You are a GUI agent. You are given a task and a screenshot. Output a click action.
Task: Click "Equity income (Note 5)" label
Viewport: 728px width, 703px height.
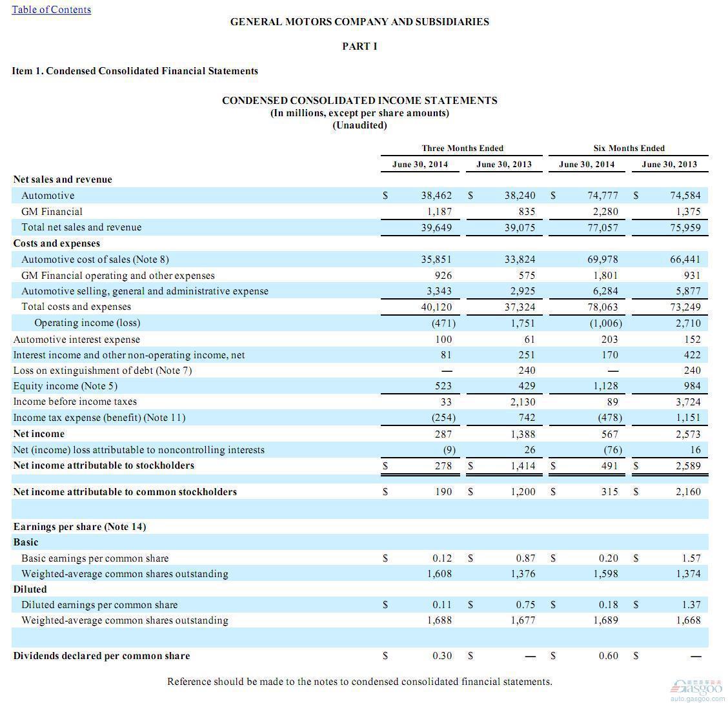pyautogui.click(x=65, y=386)
